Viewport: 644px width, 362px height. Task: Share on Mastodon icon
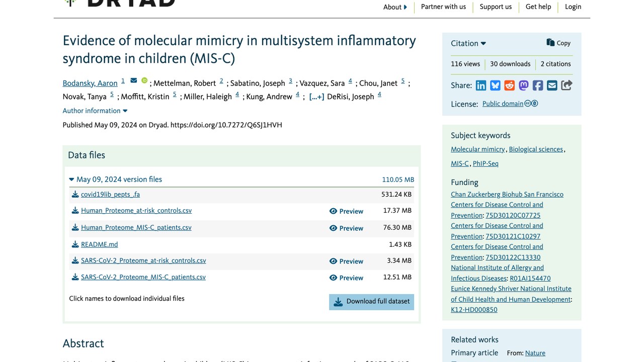click(524, 85)
